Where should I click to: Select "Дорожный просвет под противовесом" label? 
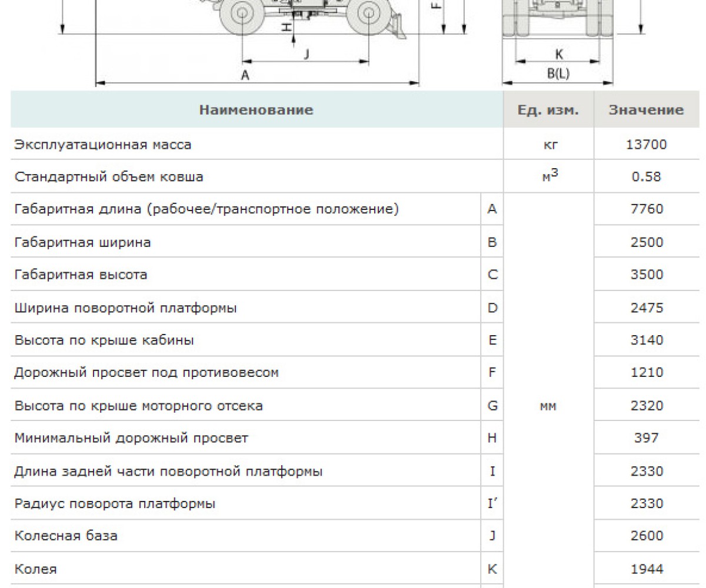[x=146, y=373]
